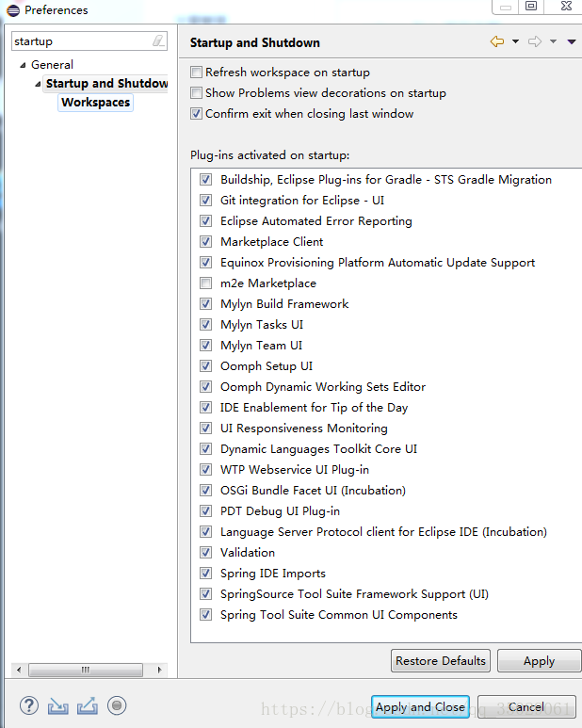Uncheck Mylyn Build Framework
The height and width of the screenshot is (728, 582).
click(205, 303)
